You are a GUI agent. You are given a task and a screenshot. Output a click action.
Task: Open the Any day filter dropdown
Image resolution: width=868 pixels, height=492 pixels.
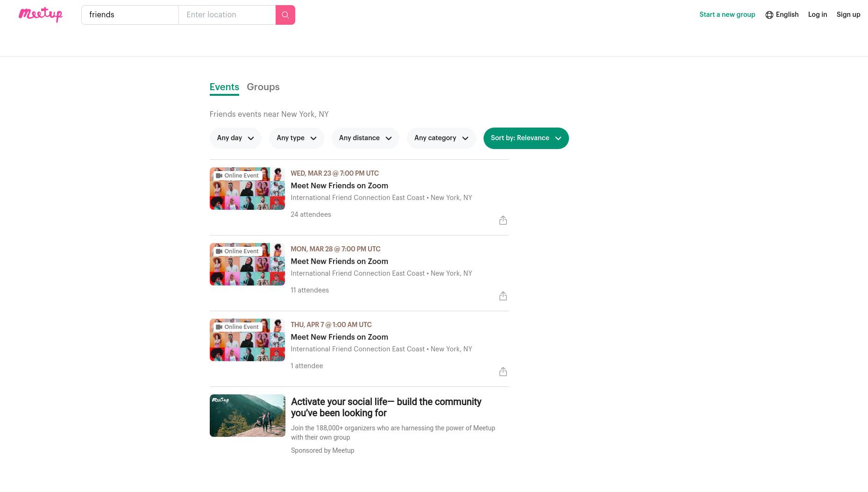point(235,138)
